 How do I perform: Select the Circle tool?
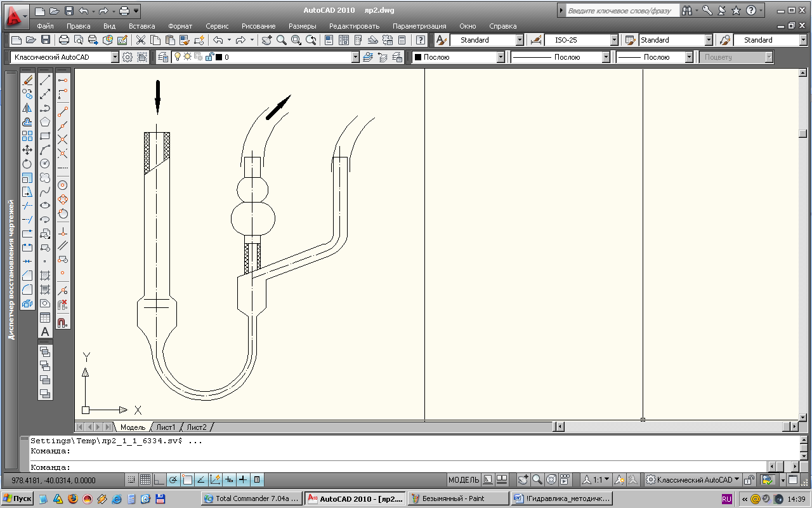45,164
